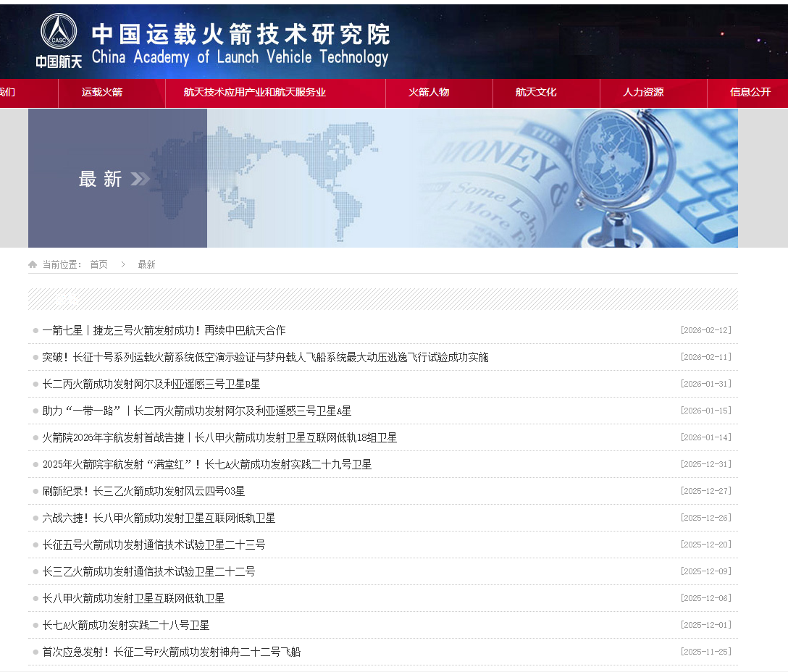Image resolution: width=788 pixels, height=672 pixels.
Task: Click the 最新 breadcrumb link
Action: tap(146, 265)
